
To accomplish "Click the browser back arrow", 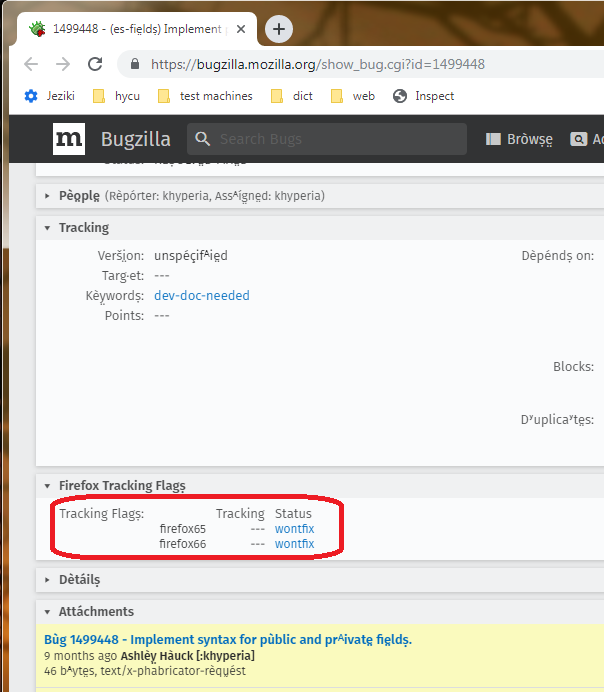I will [31, 64].
